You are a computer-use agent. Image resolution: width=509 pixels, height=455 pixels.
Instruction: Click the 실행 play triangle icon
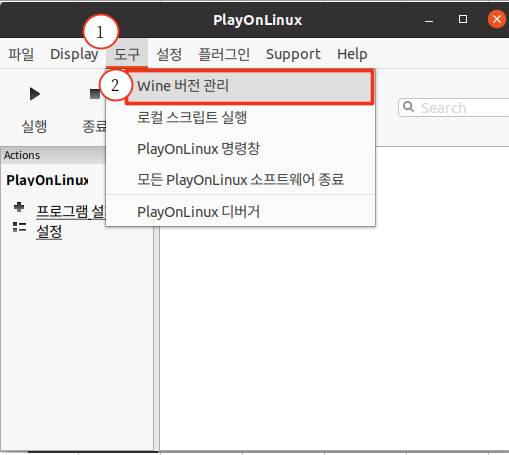35,94
